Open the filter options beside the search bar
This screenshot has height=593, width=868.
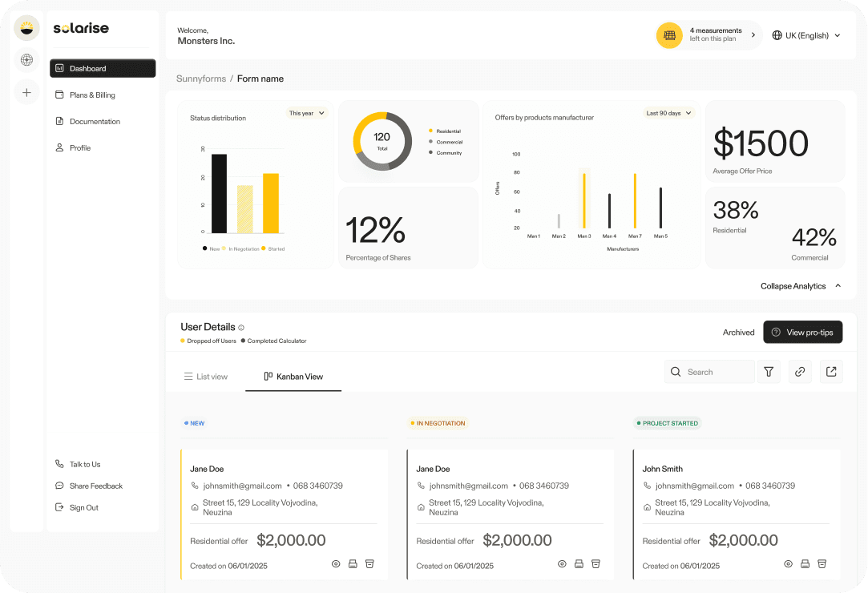(769, 372)
